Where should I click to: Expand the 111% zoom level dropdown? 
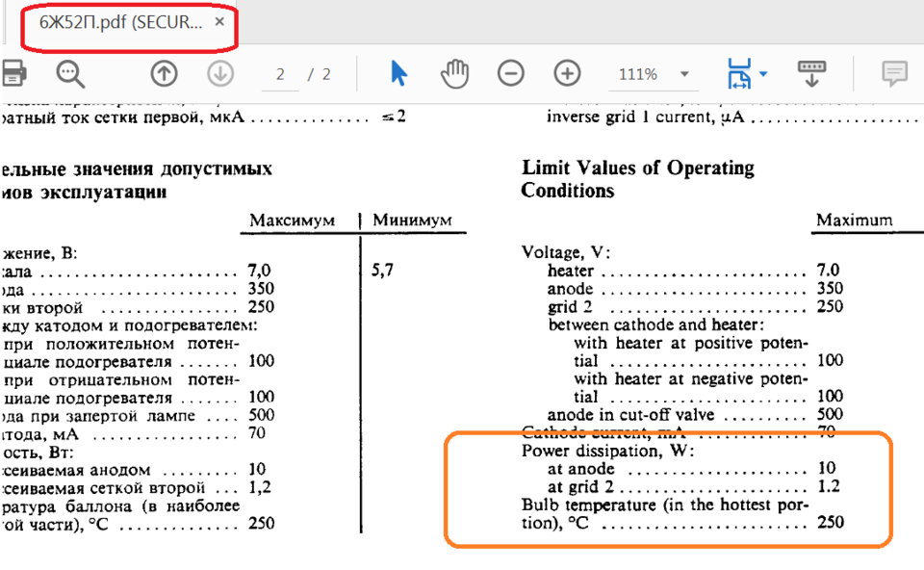(684, 74)
